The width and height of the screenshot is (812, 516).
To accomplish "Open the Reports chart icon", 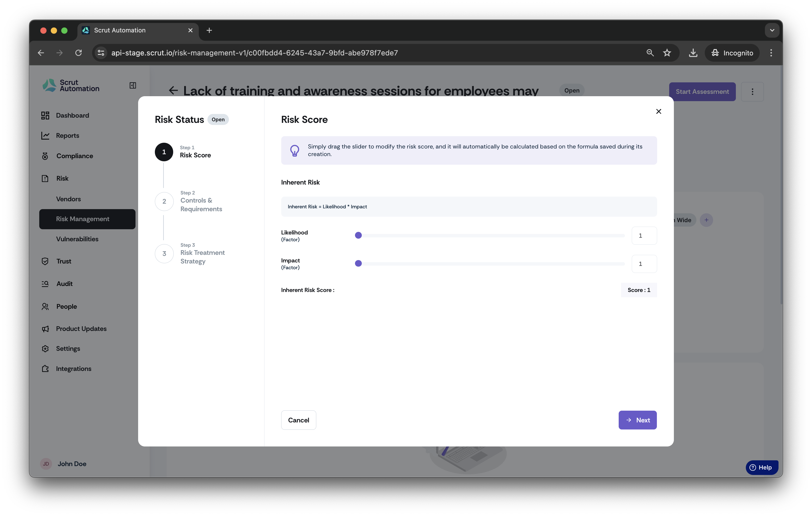I will coord(45,135).
